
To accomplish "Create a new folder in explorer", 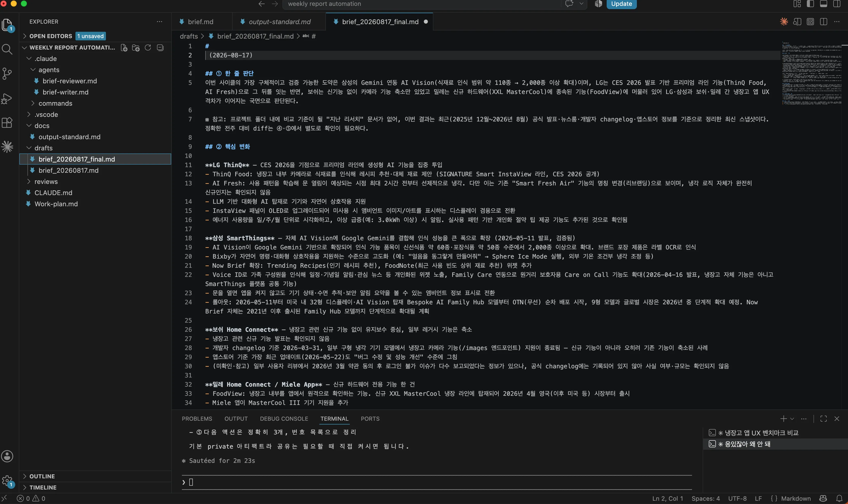I will pyautogui.click(x=136, y=48).
